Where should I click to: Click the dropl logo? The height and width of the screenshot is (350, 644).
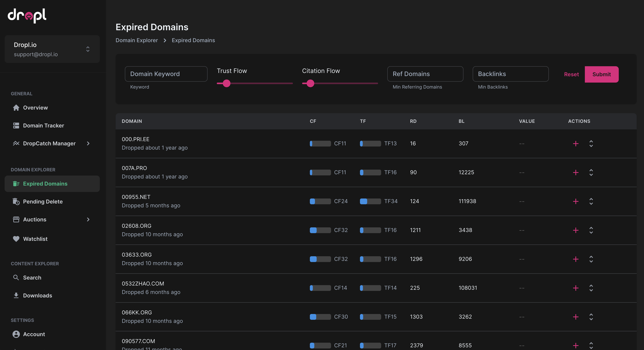point(27,16)
